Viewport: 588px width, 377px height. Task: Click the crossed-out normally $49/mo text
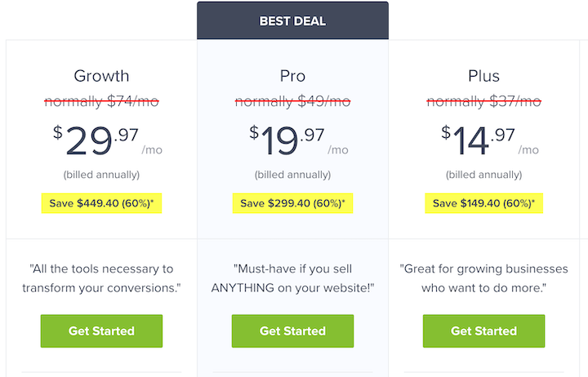(292, 101)
